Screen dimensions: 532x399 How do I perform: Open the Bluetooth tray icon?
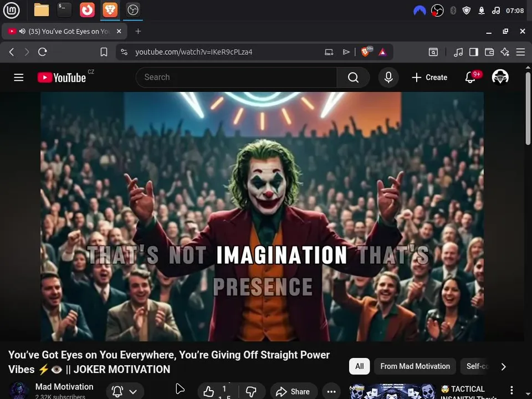453,11
